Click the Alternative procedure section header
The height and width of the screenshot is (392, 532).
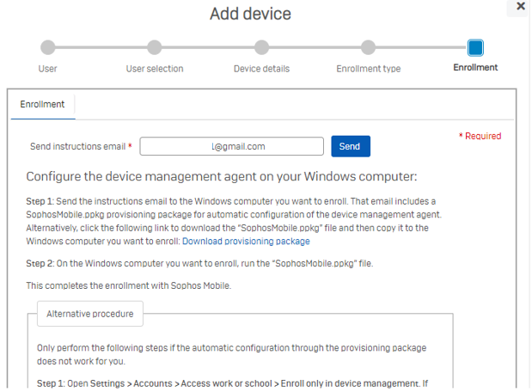pos(89,314)
